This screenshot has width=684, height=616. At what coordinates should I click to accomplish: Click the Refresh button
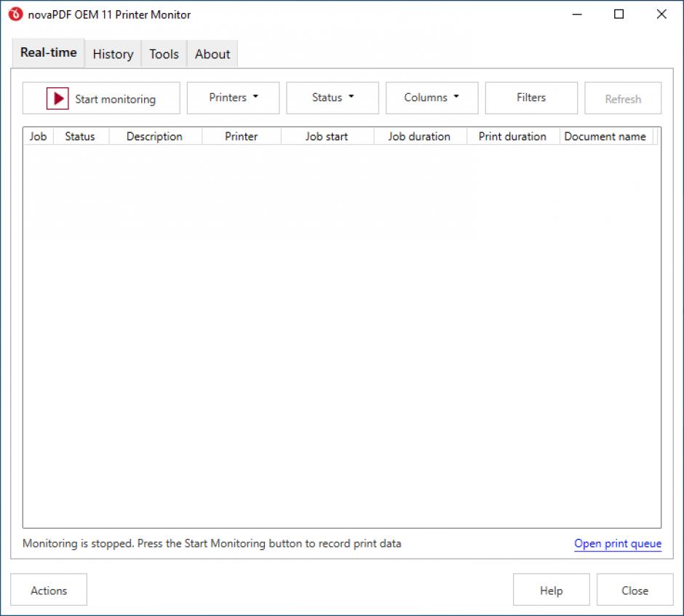(623, 97)
